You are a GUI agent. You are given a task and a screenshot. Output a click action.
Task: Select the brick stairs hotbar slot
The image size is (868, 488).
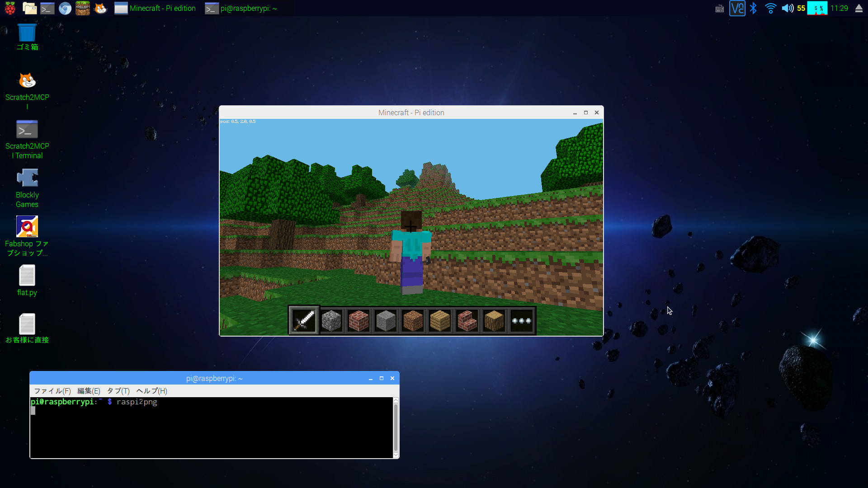tap(467, 321)
